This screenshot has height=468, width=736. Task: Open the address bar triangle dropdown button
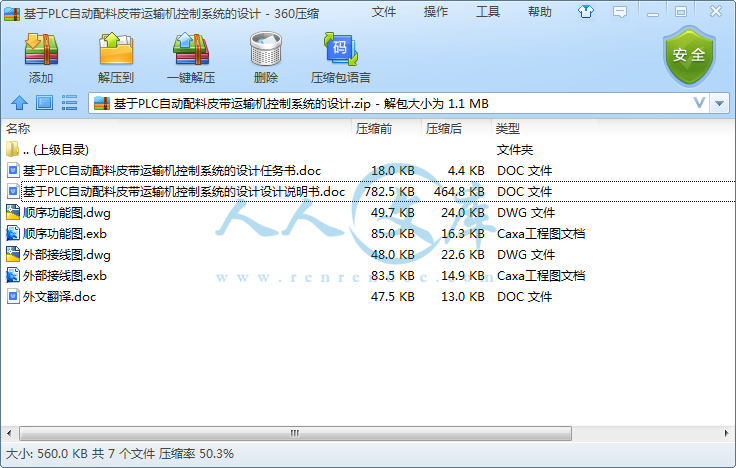720,103
